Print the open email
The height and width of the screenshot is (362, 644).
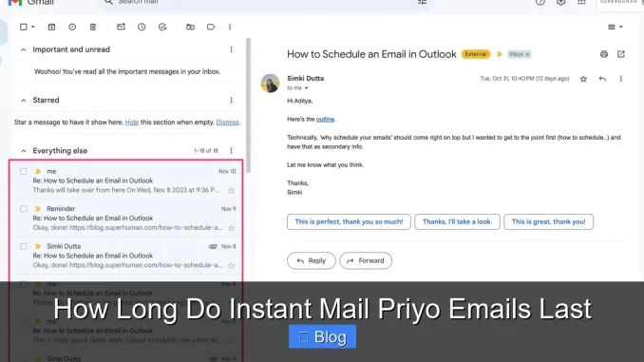(x=604, y=54)
